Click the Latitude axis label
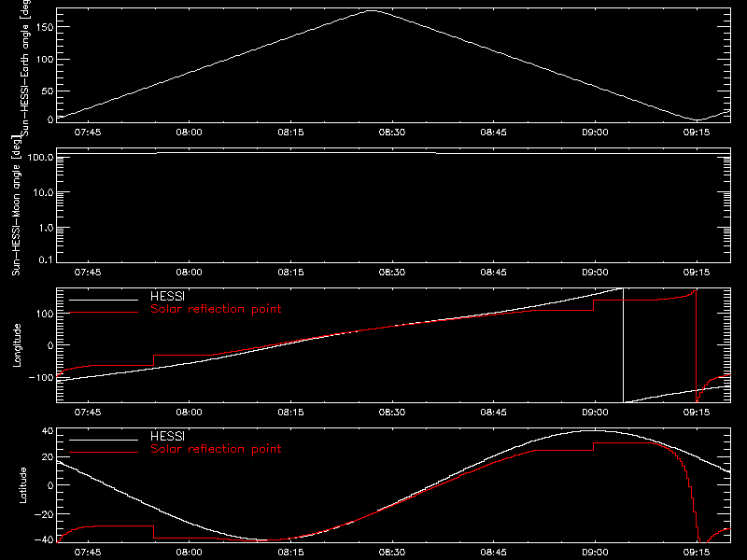This screenshot has width=747, height=560. (x=22, y=485)
